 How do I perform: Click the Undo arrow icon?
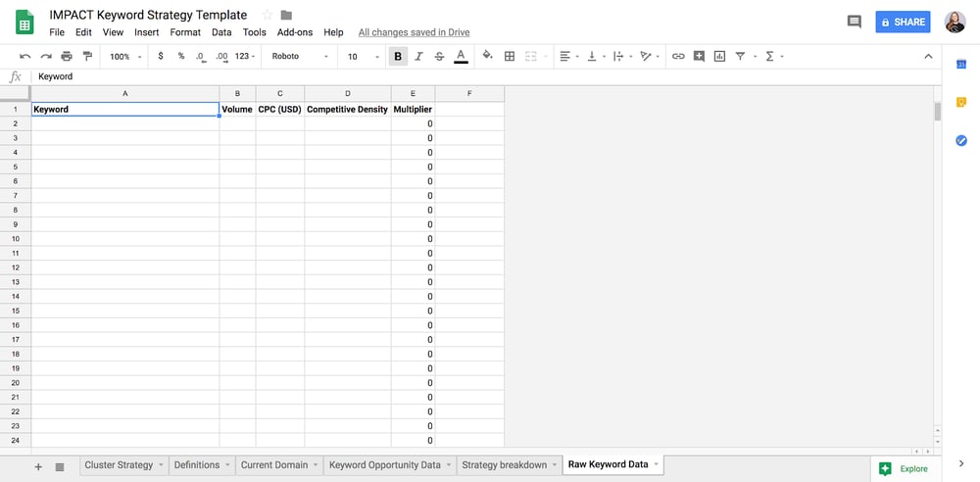pos(25,56)
